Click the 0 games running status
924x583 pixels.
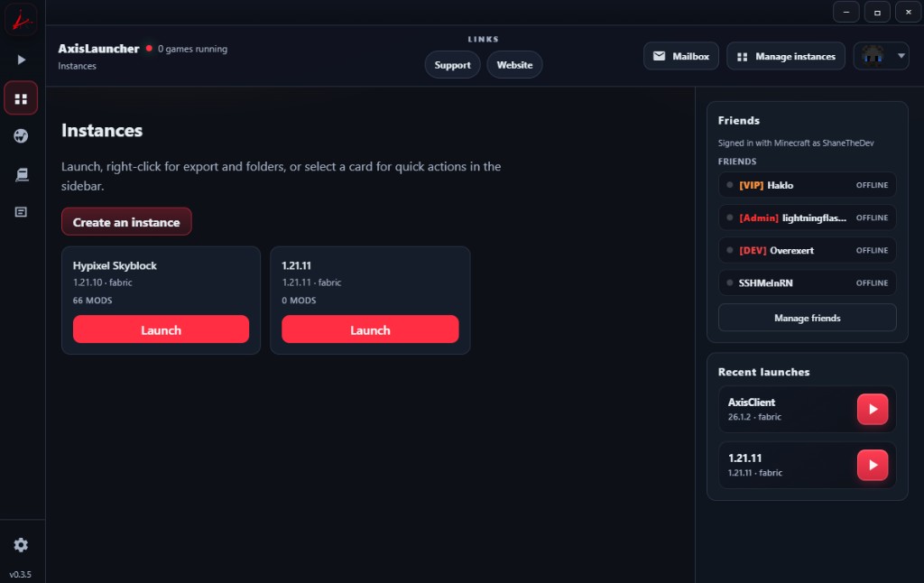coord(192,49)
